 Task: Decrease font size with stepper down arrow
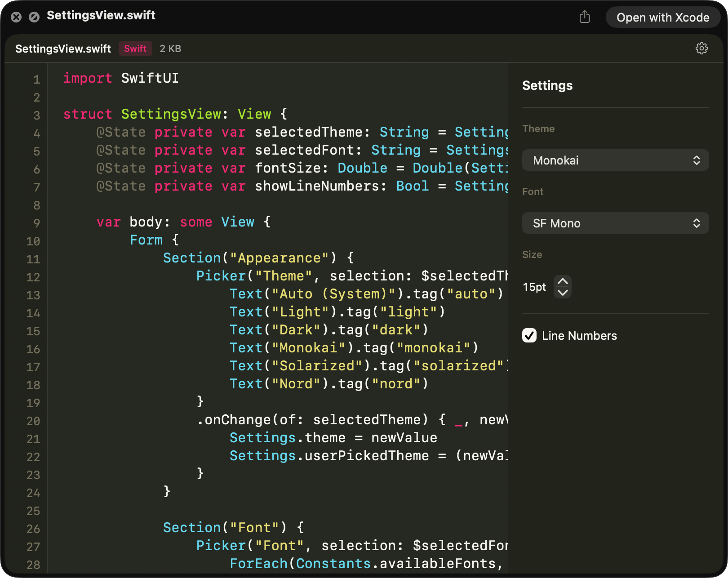tap(563, 293)
